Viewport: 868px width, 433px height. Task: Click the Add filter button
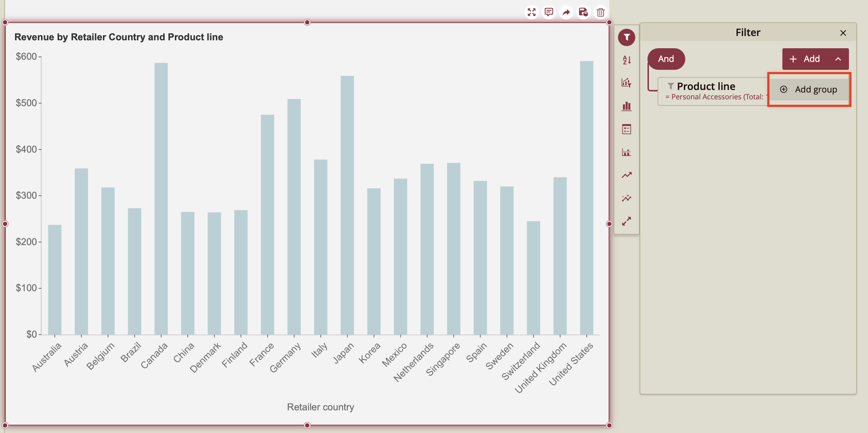click(805, 59)
